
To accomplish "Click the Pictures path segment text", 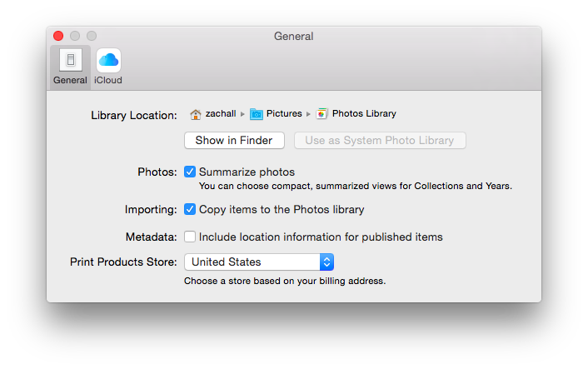I will point(284,114).
